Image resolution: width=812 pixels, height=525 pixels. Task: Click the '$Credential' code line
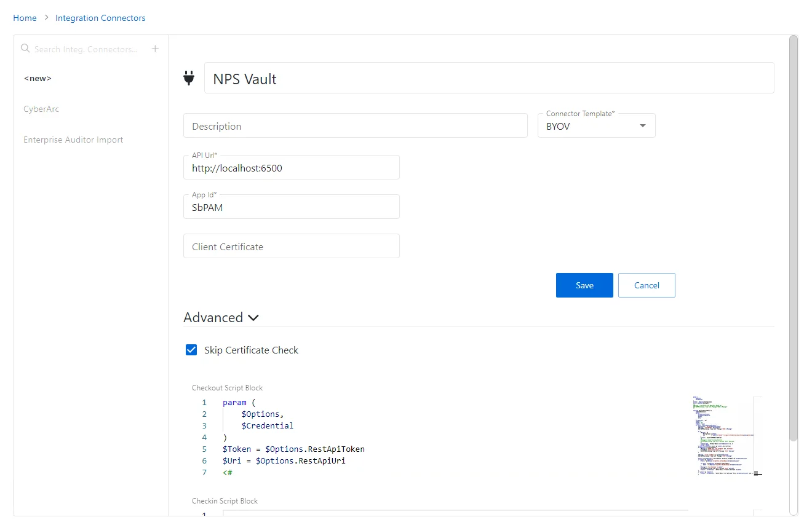click(x=268, y=425)
